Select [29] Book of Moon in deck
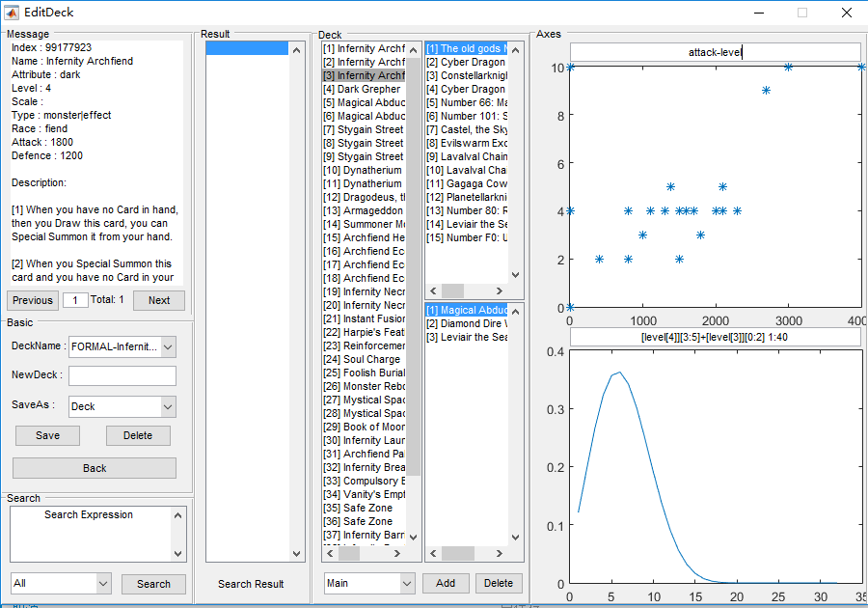This screenshot has height=608, width=868. (x=365, y=427)
